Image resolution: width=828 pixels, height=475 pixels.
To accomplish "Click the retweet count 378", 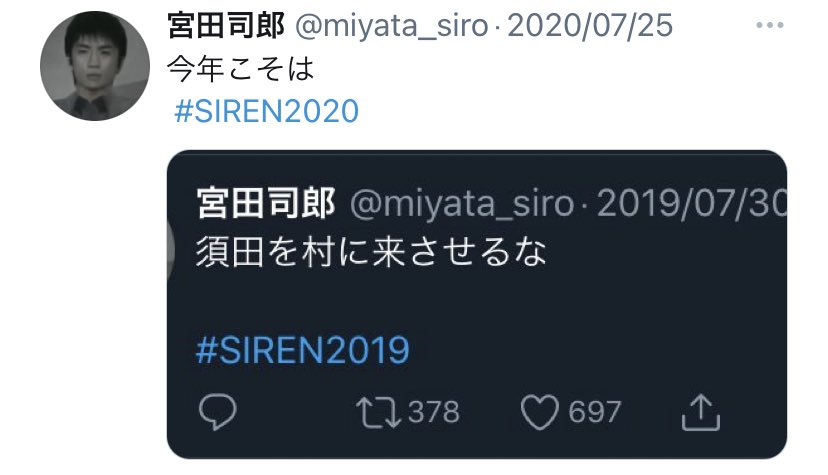I will point(434,412).
